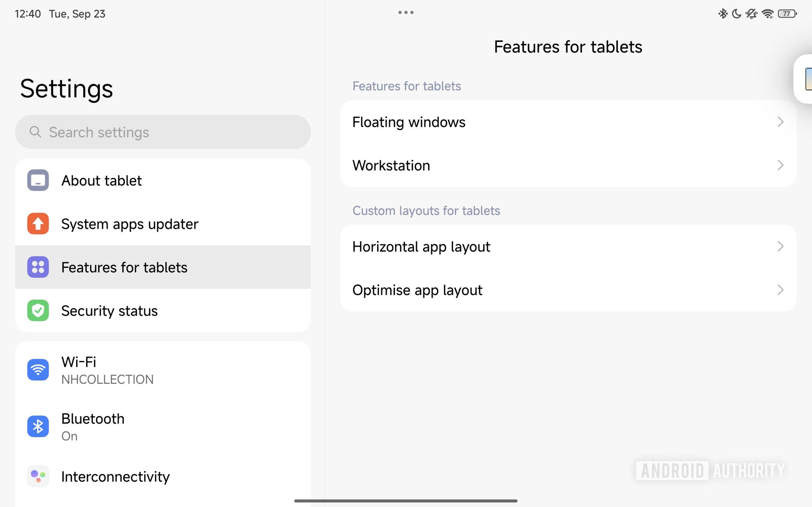Open the Horizontal app layout option
812x507 pixels.
click(421, 247)
